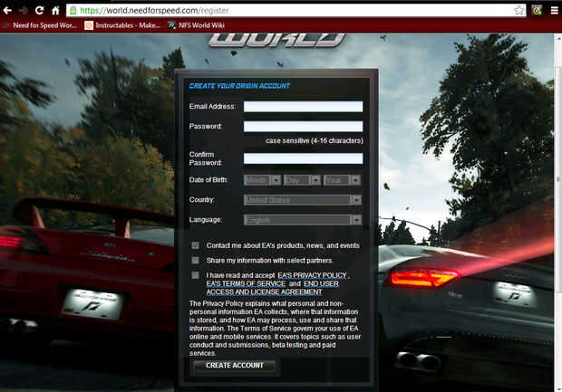
Task: Go back using browser back arrow
Action: click(x=7, y=10)
